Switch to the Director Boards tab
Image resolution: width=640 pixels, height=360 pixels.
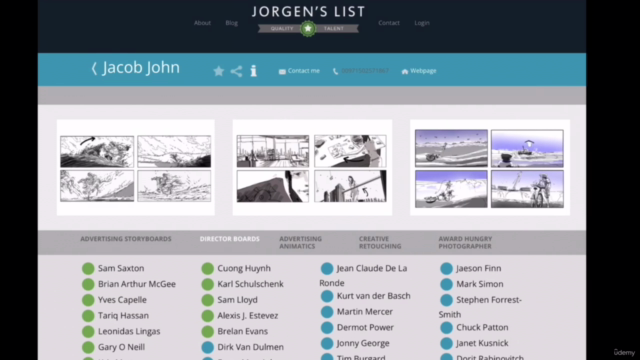(229, 239)
